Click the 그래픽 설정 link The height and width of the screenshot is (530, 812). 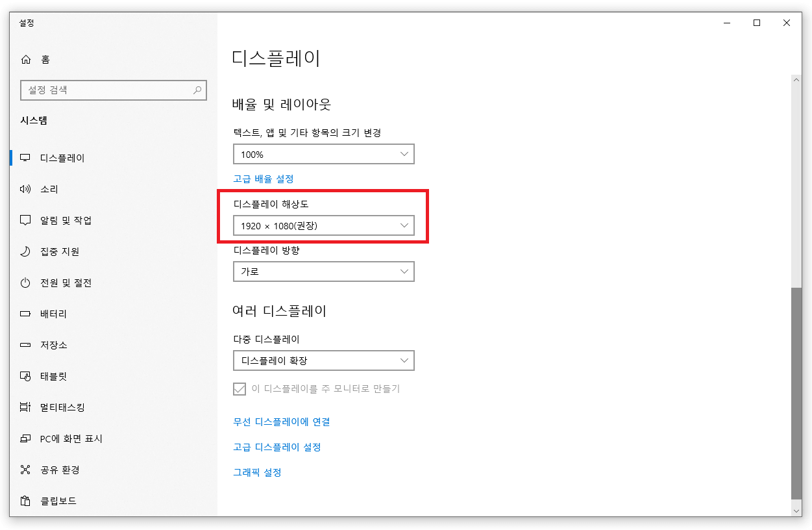pyautogui.click(x=258, y=472)
